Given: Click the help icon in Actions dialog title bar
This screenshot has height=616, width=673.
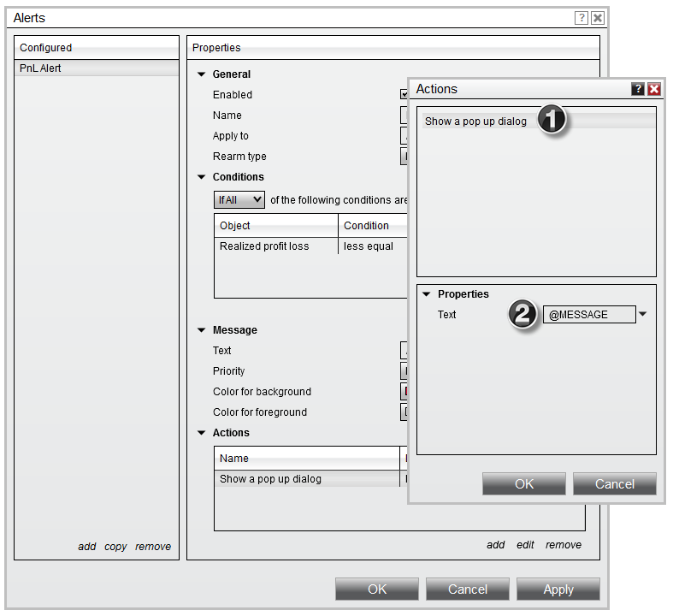Looking at the screenshot, I should [x=638, y=89].
